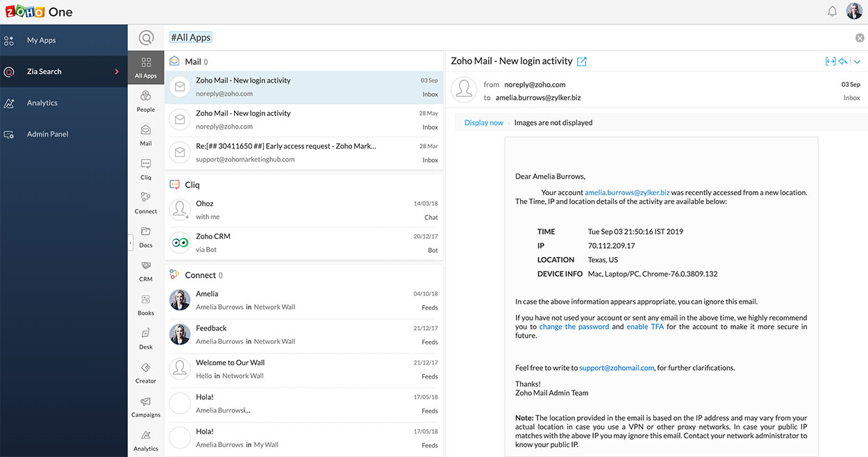Click sender address noreply@zoho.com in preview header
868x457 pixels.
tap(535, 84)
